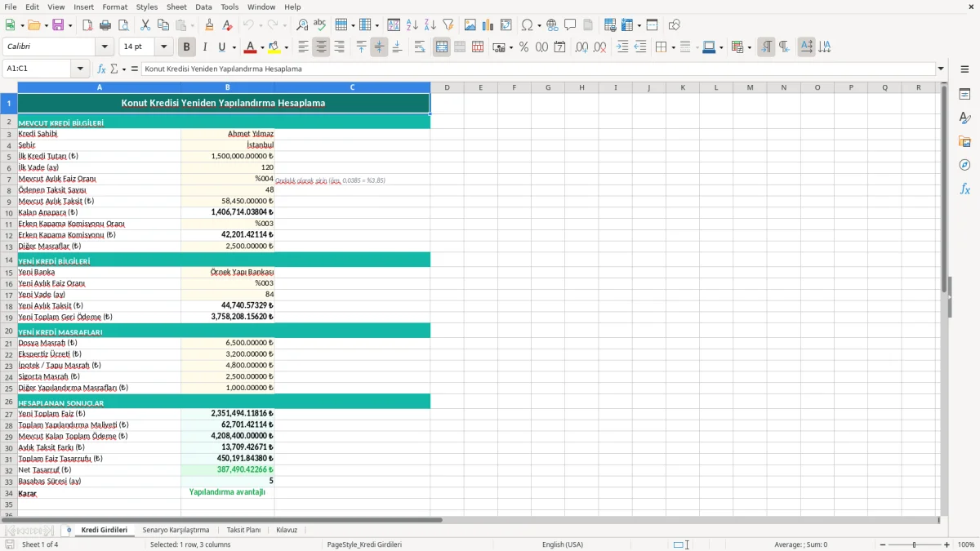
Task: Click the Print icon
Action: click(x=105, y=25)
